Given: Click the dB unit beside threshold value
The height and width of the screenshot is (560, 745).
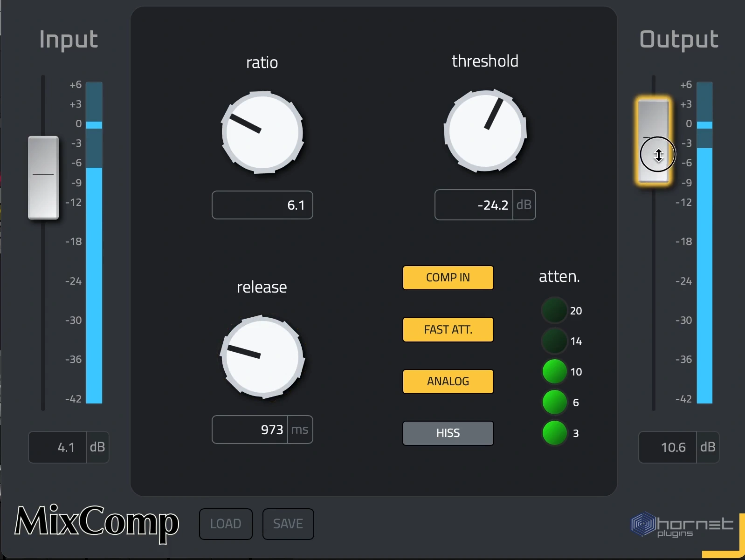Looking at the screenshot, I should click(524, 205).
